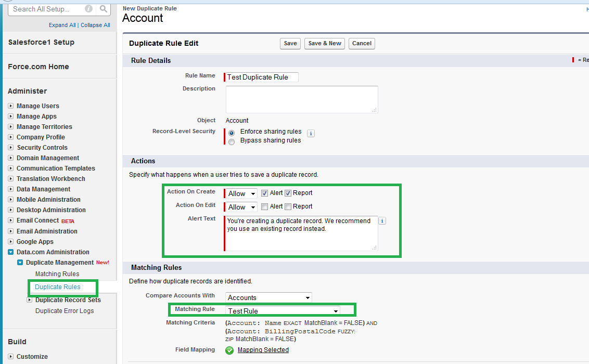Open Security Controls menu item

[x=42, y=148]
